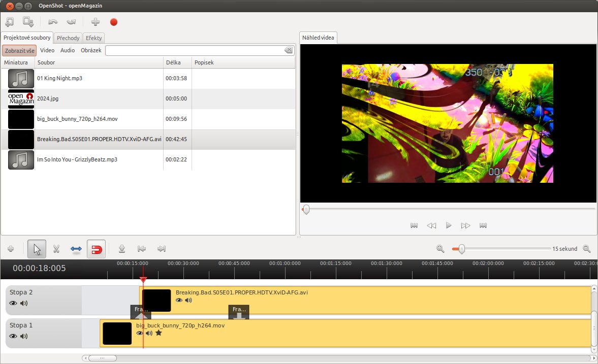The width and height of the screenshot is (598, 364).
Task: Select the Náhled videa tab
Action: point(318,38)
